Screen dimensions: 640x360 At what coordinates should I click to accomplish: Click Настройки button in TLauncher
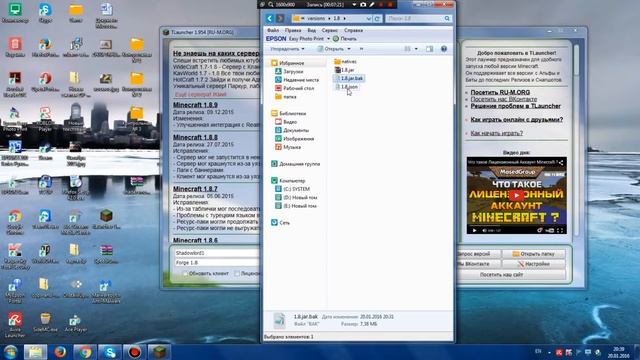point(533,264)
